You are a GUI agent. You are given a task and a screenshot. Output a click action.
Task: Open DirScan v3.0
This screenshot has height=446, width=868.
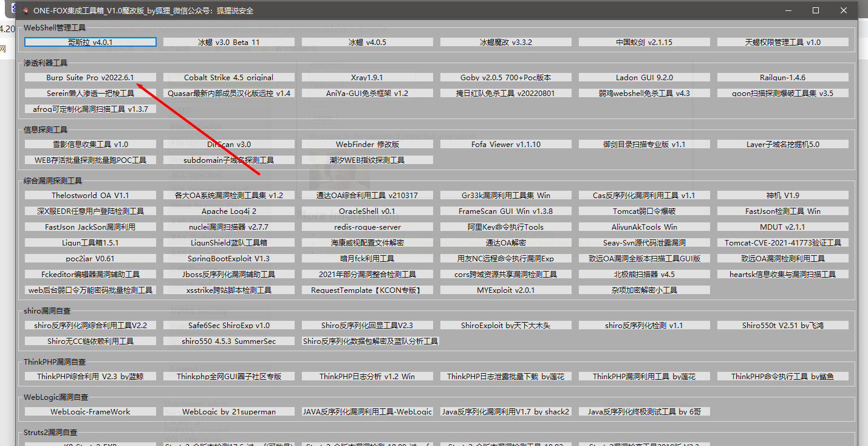click(x=229, y=145)
